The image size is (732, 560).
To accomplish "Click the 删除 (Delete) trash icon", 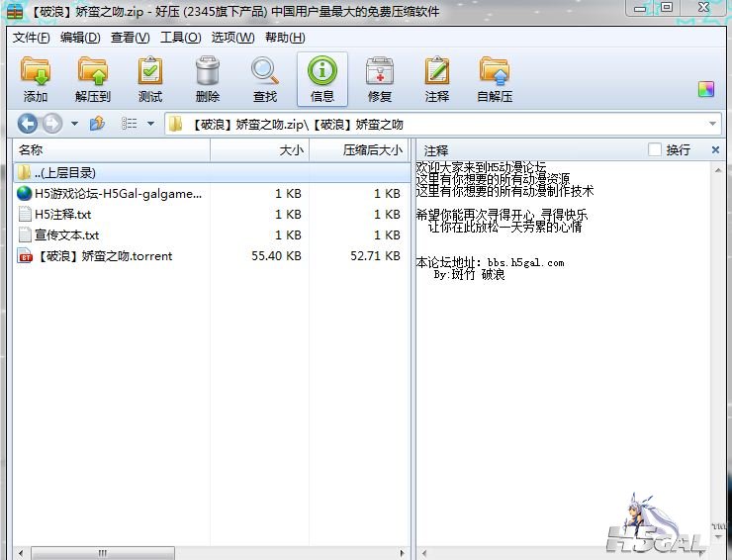I will pyautogui.click(x=208, y=71).
